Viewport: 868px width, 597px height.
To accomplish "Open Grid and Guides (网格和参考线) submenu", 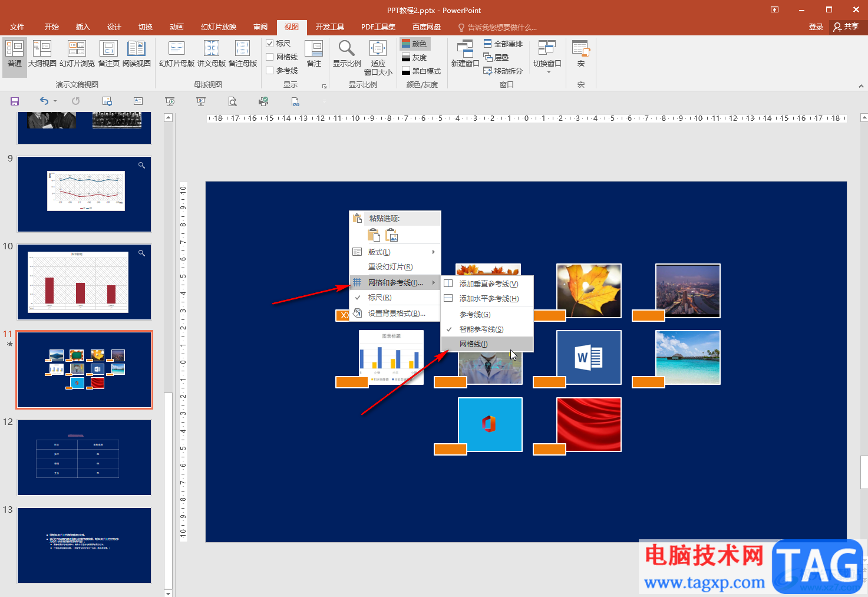I will pyautogui.click(x=395, y=283).
